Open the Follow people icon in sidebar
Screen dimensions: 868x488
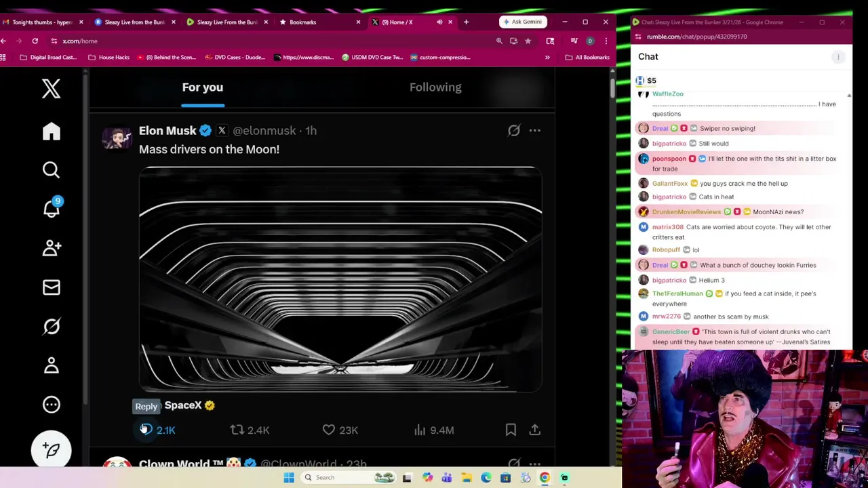[x=52, y=248]
